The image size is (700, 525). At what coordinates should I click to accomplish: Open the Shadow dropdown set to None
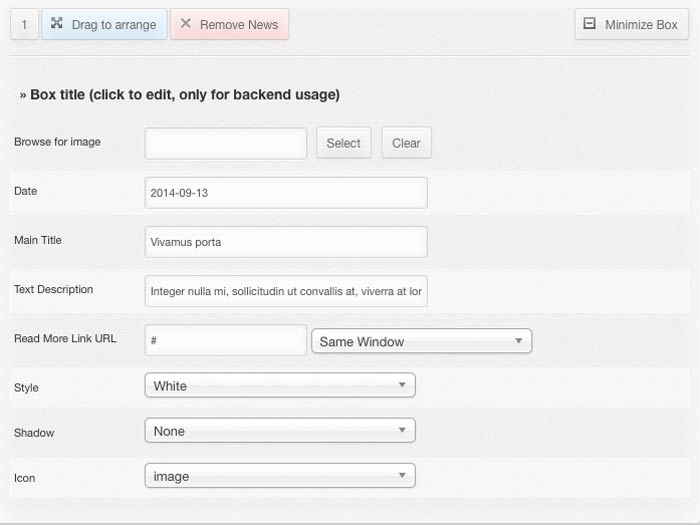(x=280, y=431)
